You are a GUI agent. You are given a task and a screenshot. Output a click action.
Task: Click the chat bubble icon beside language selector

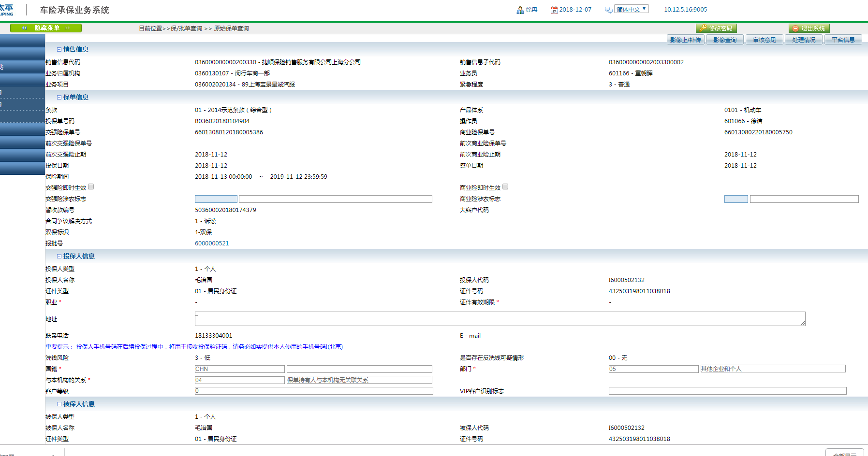click(608, 10)
